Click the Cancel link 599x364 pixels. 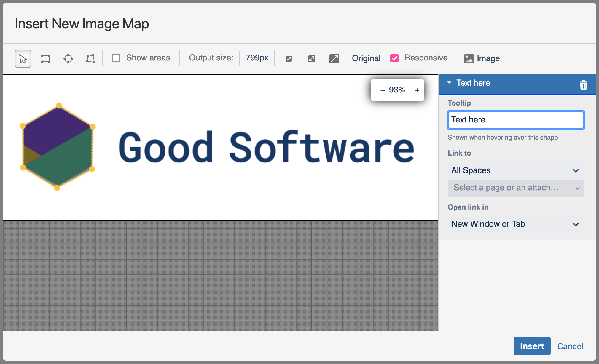click(570, 346)
